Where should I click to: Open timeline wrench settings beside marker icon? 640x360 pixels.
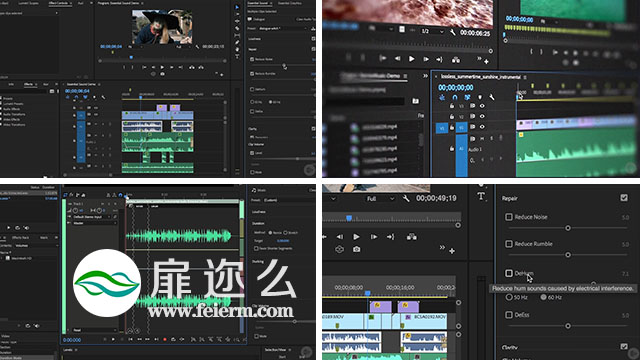[491, 97]
